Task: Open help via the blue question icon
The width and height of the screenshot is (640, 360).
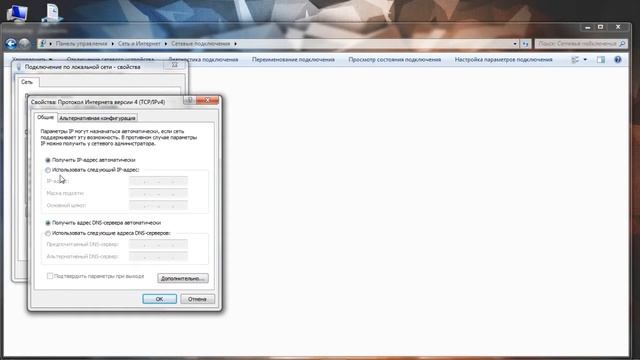Action: [618, 60]
